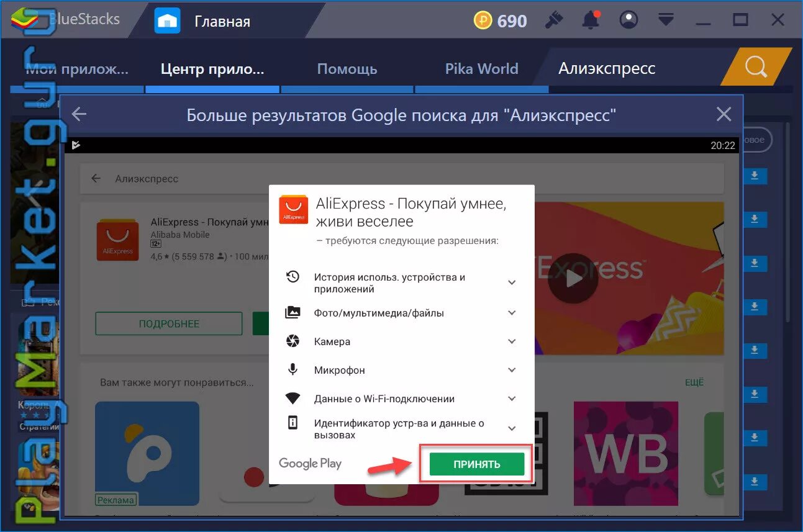The width and height of the screenshot is (803, 532).
Task: Open the Pika World tab
Action: (x=481, y=69)
